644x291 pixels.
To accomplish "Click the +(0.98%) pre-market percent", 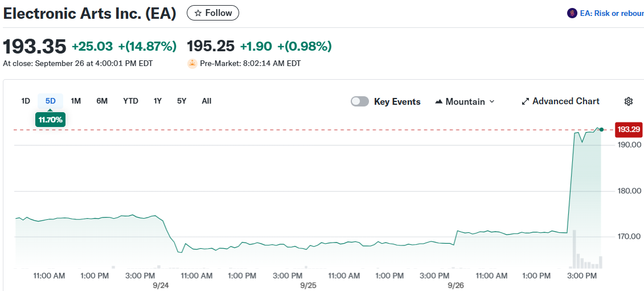I will click(305, 47).
